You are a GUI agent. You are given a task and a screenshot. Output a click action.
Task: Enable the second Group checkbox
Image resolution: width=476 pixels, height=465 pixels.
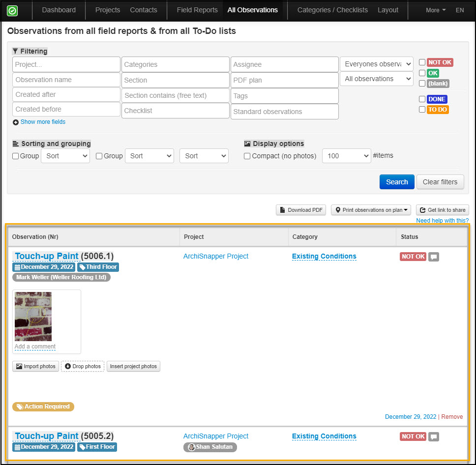[99, 156]
